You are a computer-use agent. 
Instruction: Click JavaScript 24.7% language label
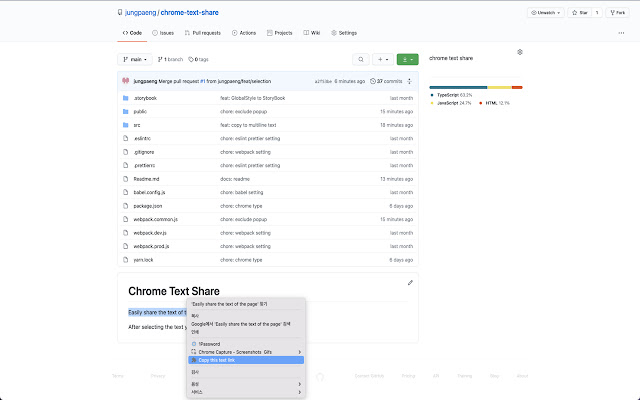(x=451, y=103)
